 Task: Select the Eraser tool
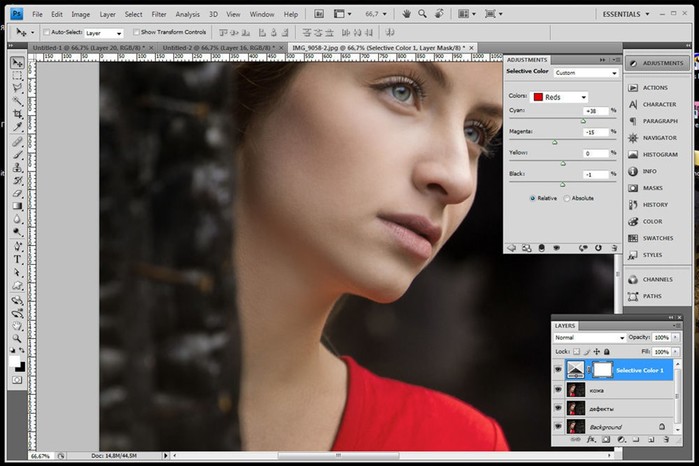(17, 193)
